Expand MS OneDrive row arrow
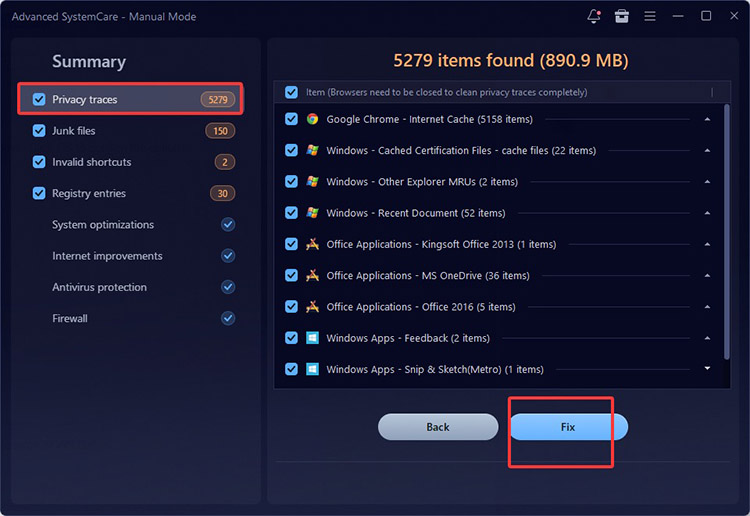 coord(707,275)
